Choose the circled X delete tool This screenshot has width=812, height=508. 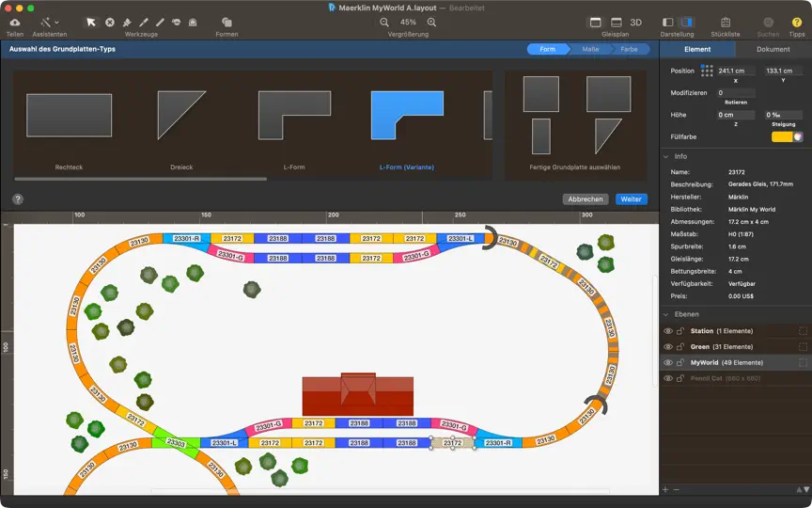pos(110,23)
